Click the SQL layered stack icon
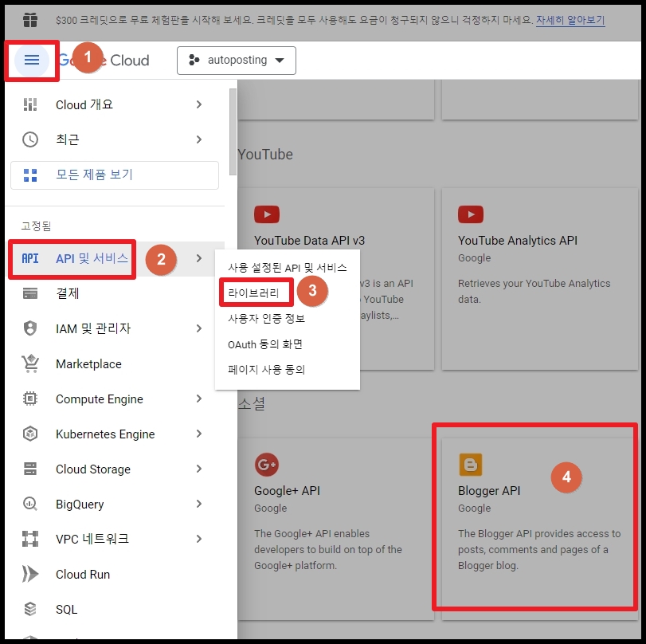Image resolution: width=646 pixels, height=644 pixels. tap(30, 609)
